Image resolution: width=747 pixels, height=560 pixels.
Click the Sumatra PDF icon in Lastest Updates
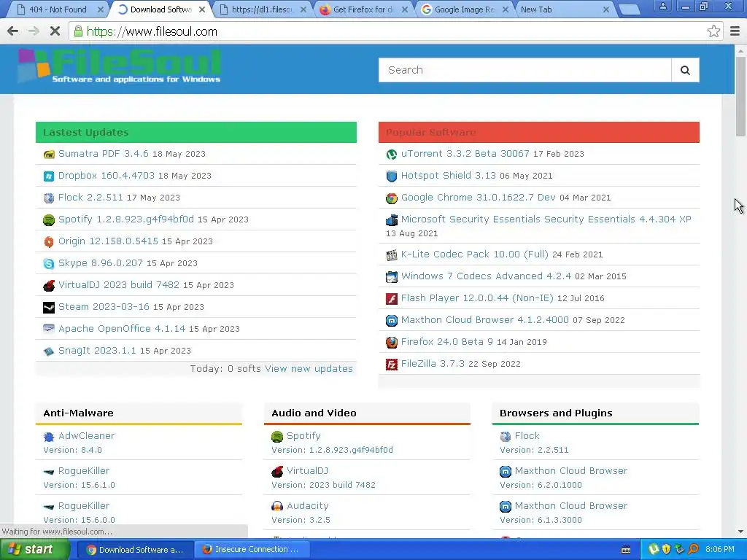49,155
